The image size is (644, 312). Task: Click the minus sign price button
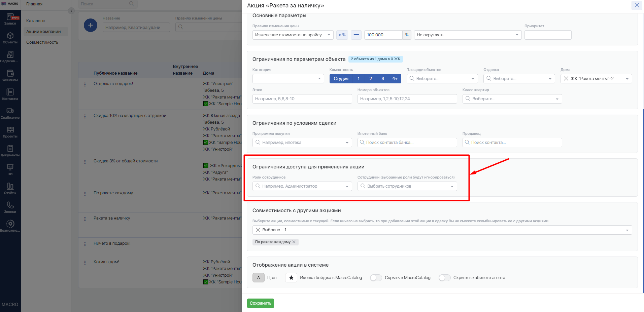point(356,35)
